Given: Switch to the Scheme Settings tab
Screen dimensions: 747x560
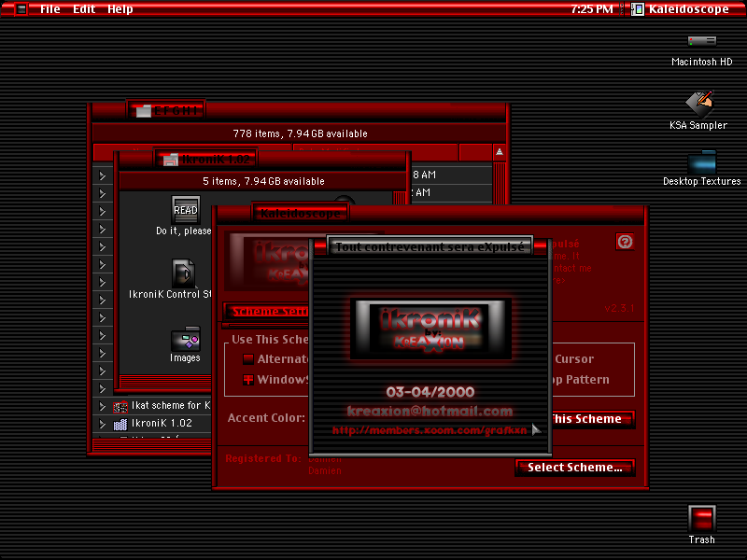Looking at the screenshot, I should point(268,312).
